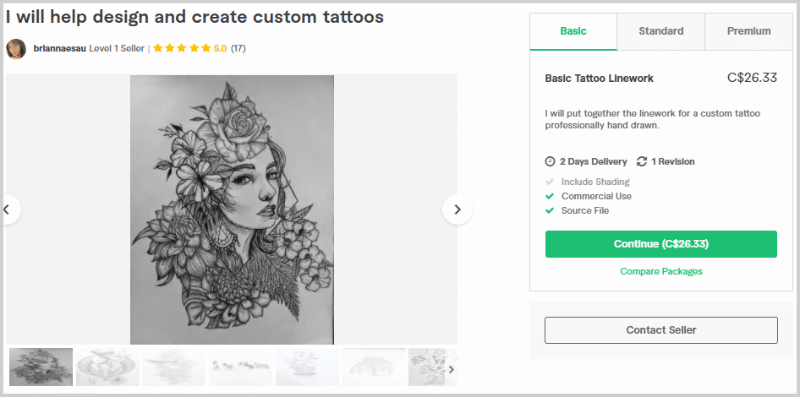The image size is (800, 397).
Task: Switch to the Premium package tab
Action: [x=748, y=31]
